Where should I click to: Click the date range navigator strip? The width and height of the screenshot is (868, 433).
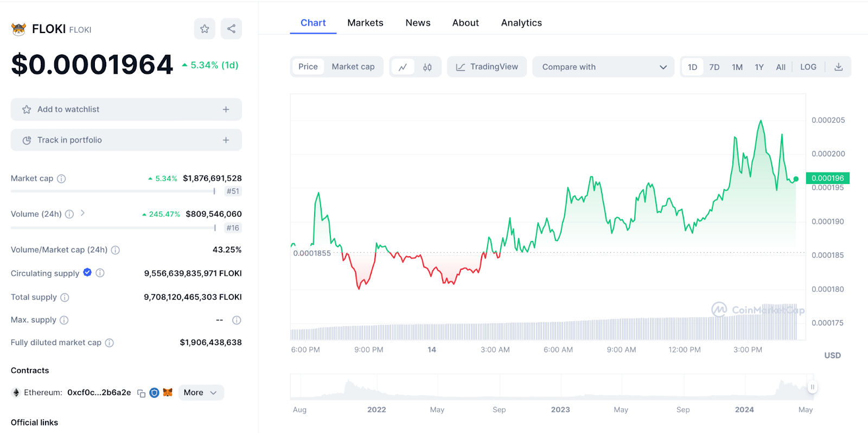pyautogui.click(x=552, y=387)
